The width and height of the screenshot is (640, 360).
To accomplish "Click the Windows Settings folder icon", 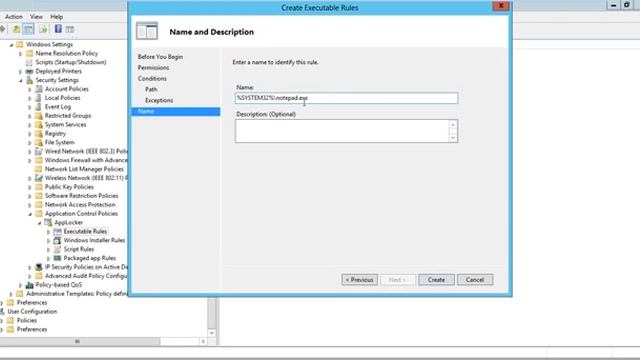I will tap(20, 44).
